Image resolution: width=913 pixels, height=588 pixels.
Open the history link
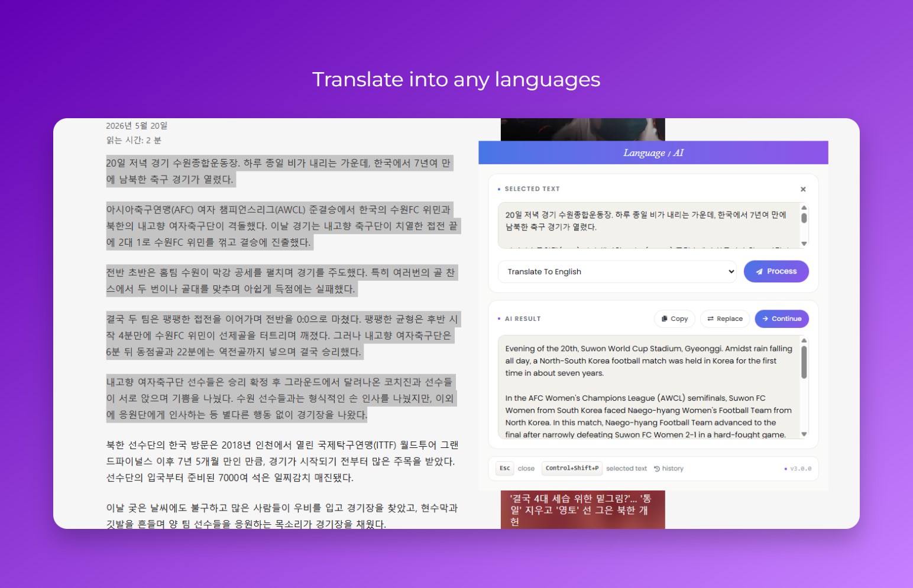tap(669, 469)
